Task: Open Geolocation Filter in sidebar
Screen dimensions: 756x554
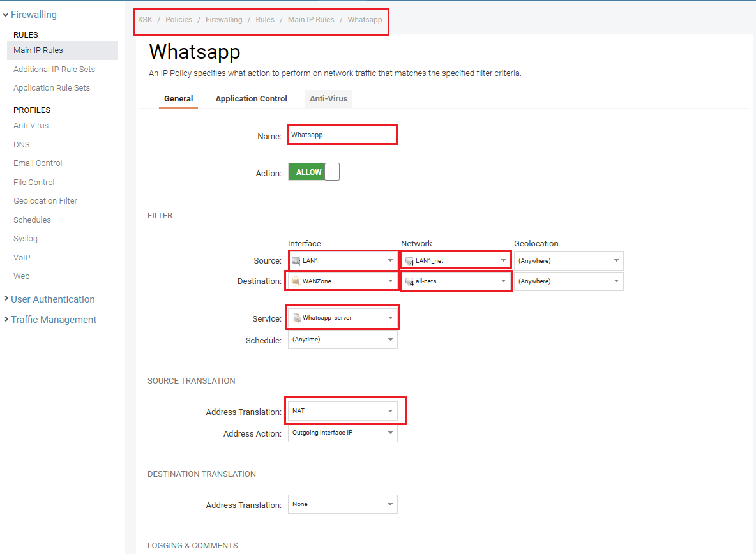Action: pos(45,201)
